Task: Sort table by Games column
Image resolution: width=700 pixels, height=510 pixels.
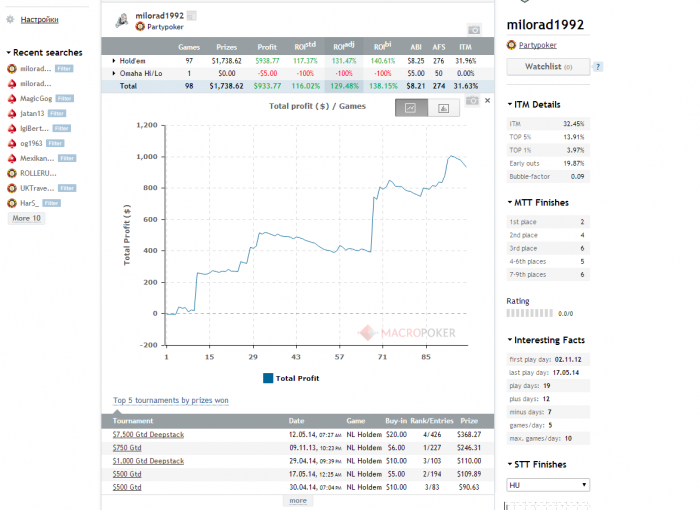Action: click(x=189, y=47)
